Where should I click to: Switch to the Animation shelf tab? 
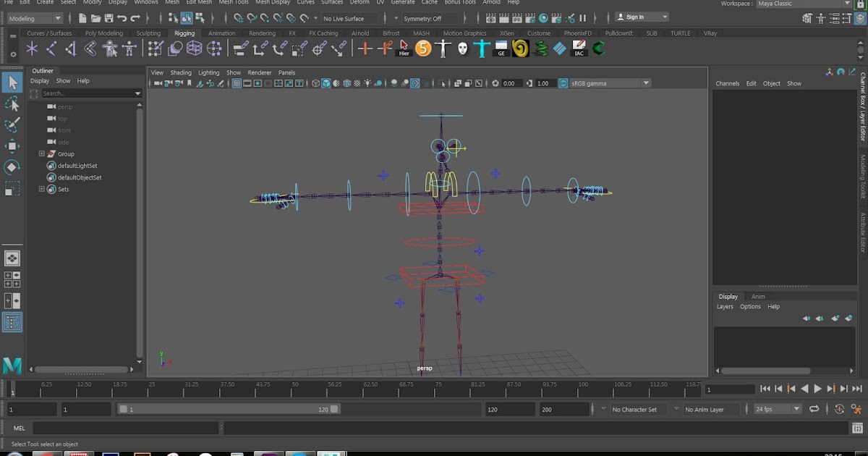(x=221, y=33)
